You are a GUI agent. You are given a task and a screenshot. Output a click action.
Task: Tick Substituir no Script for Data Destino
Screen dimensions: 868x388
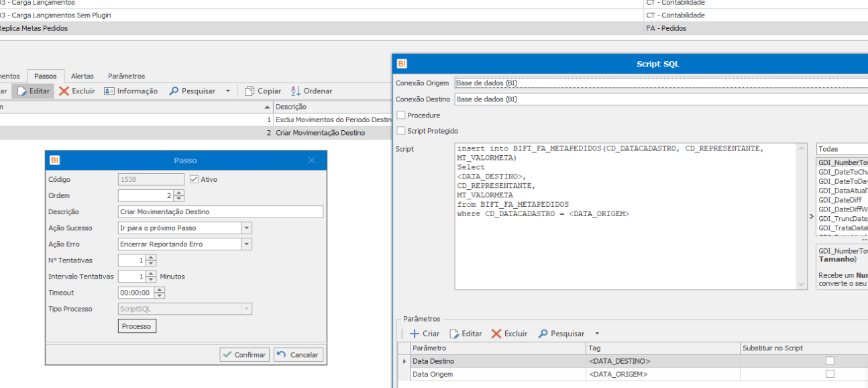point(830,361)
